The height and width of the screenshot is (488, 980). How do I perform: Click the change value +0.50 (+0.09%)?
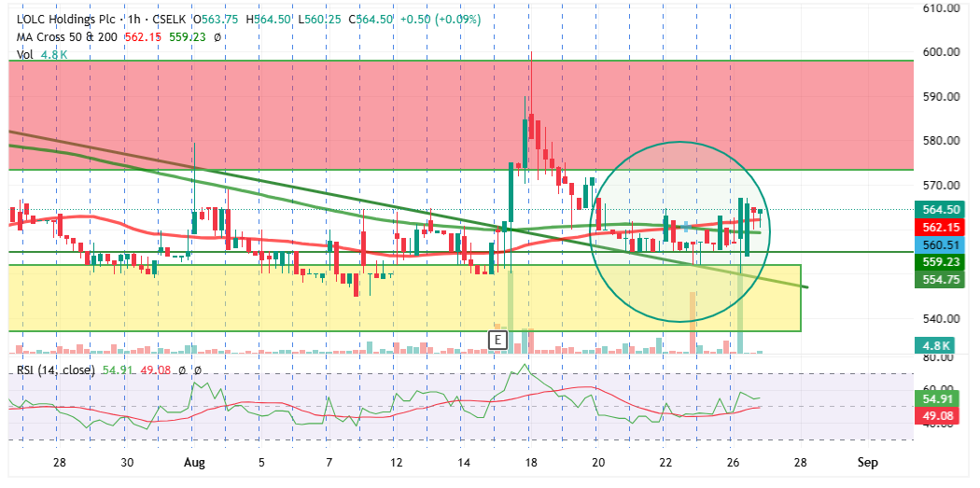(x=441, y=20)
